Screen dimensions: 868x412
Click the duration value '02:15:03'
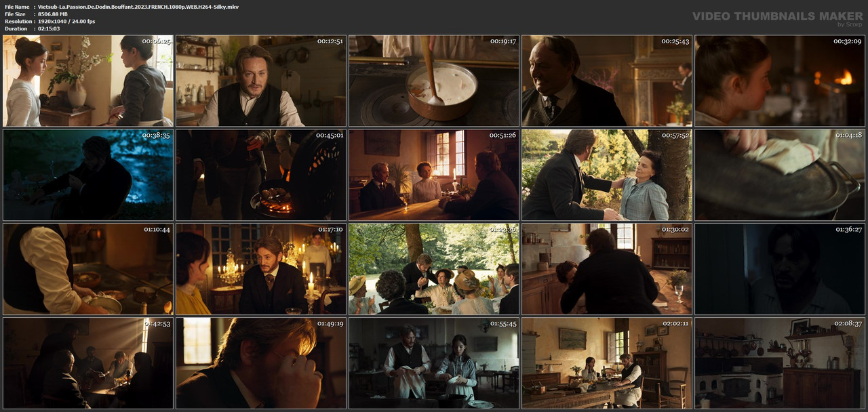(49, 29)
